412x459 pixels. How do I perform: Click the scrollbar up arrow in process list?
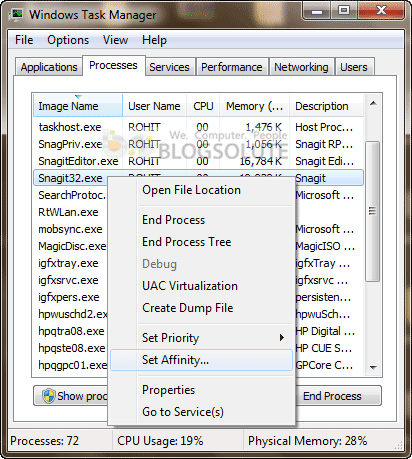pos(373,104)
